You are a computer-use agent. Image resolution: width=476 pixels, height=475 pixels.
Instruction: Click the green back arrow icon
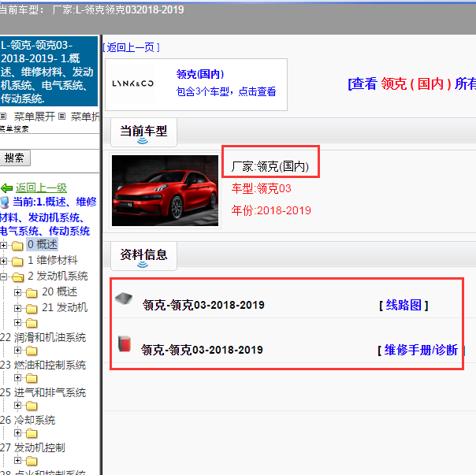[x=6, y=188]
